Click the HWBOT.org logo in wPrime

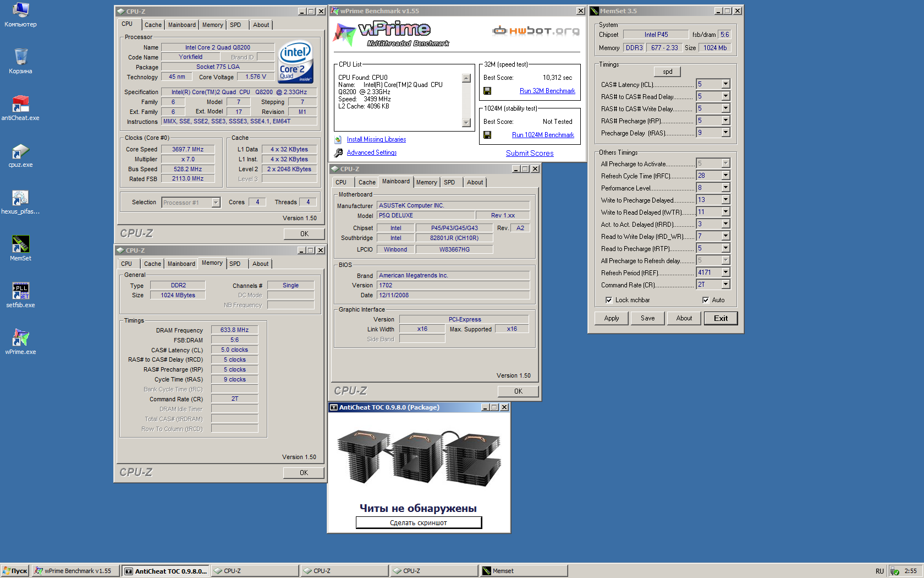click(536, 31)
